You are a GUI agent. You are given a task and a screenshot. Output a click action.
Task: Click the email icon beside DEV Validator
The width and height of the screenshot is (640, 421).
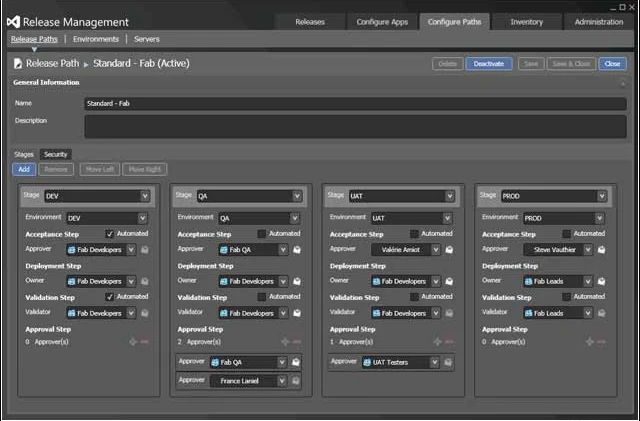click(144, 313)
